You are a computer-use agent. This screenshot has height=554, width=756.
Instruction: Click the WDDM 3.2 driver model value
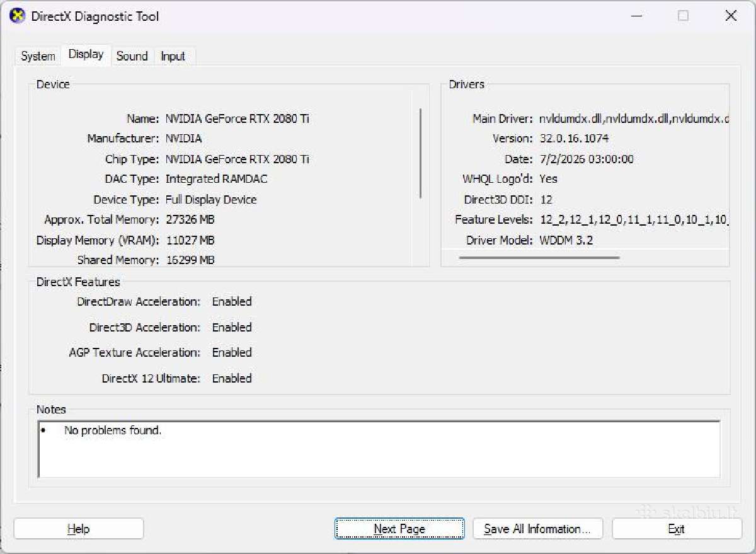(566, 240)
